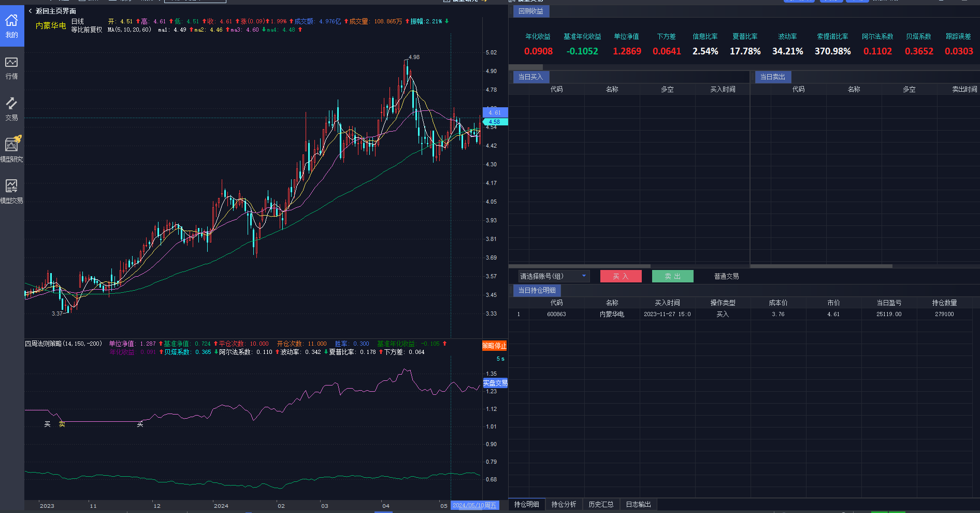Viewport: 980px width, 513px height.
Task: Click the 当日卖出 table horizontal scrollbar
Action: coord(822,266)
